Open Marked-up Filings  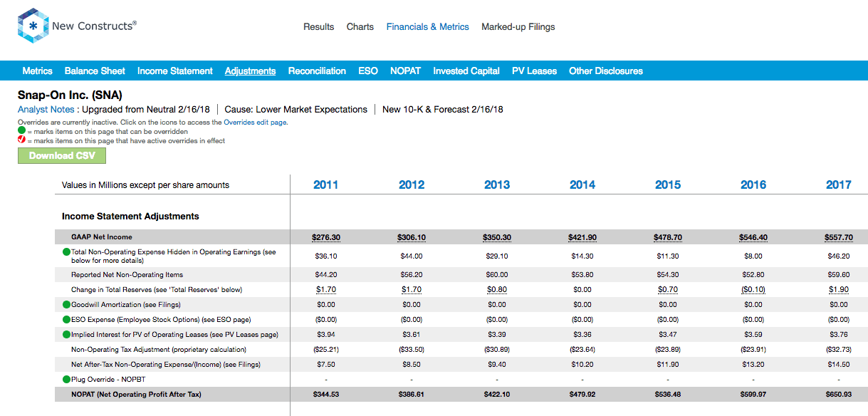(x=518, y=27)
